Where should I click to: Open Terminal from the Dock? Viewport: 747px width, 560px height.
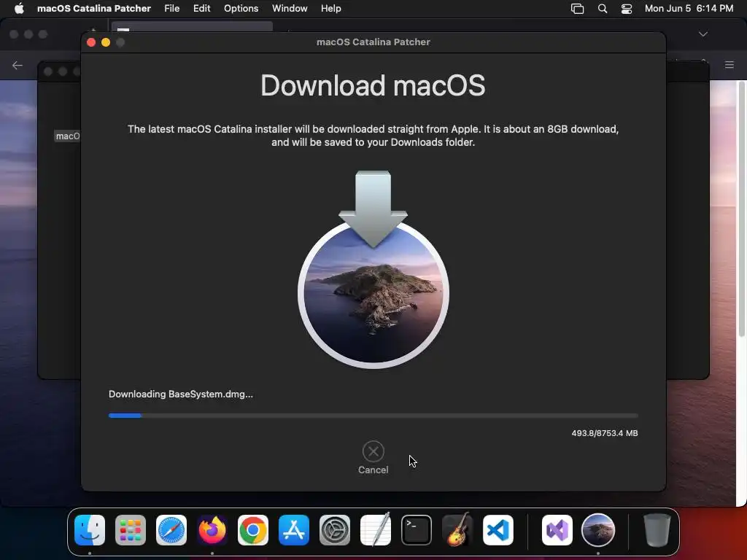tap(417, 530)
